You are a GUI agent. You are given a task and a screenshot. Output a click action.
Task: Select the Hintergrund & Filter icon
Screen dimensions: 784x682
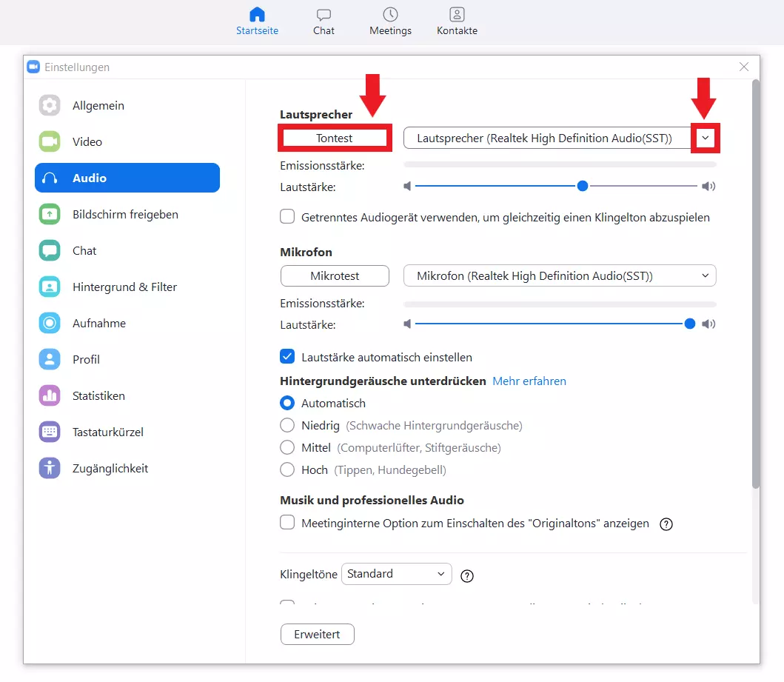[x=50, y=287]
